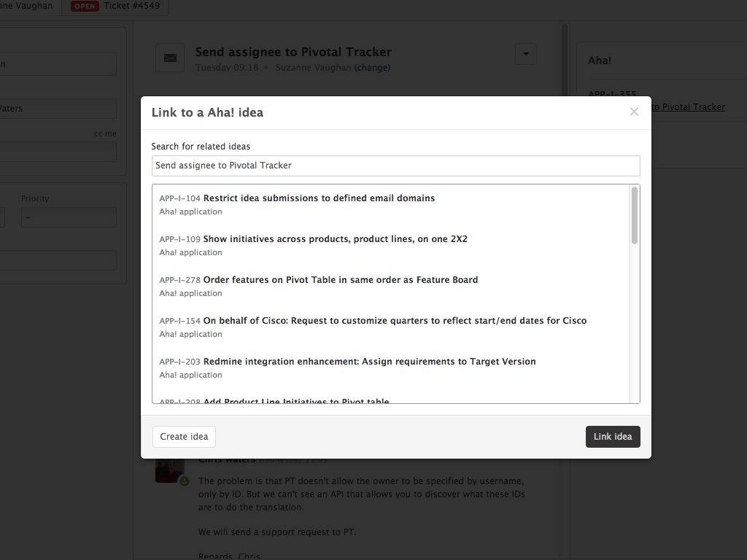Pick idea APP-I-154 On behalf of Cisco
The height and width of the screenshot is (560, 747).
[395, 321]
